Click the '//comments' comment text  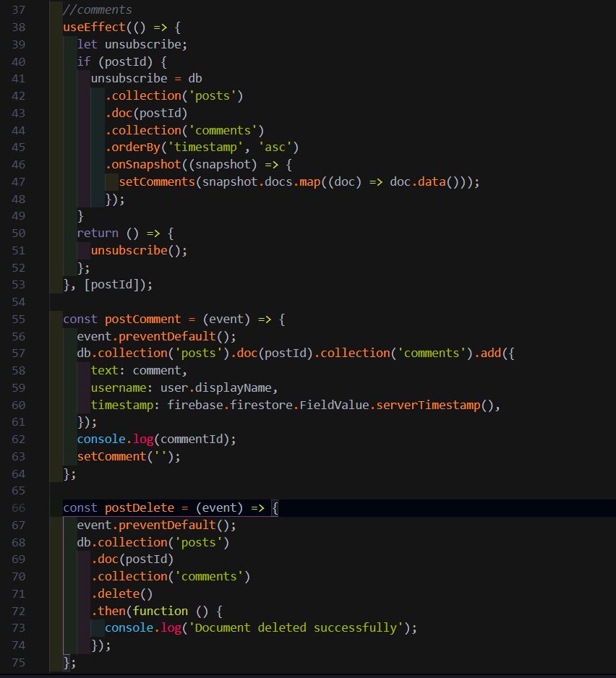point(98,9)
